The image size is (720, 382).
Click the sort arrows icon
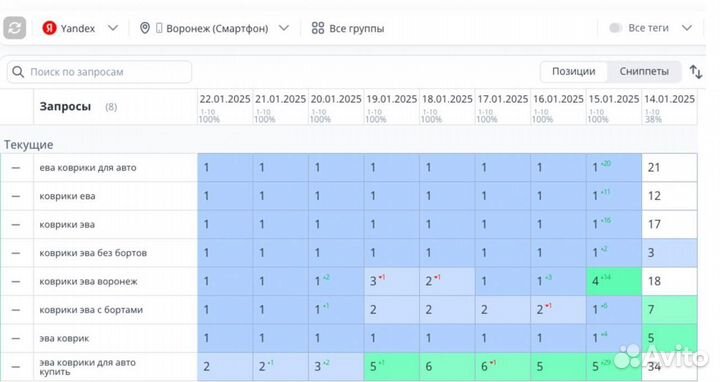coord(696,72)
